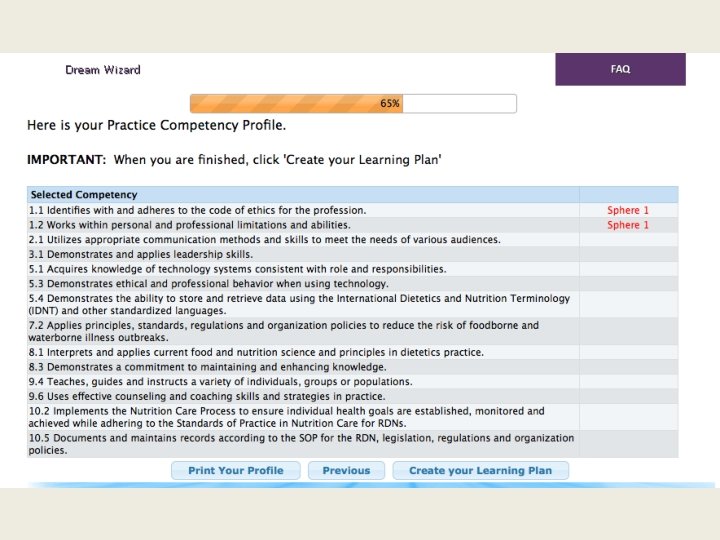Go back with the Previous button

coord(346,470)
